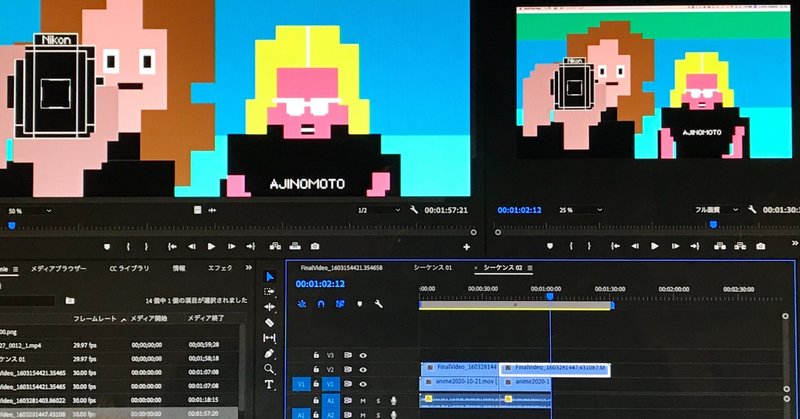Open Source monitor 50% zoom dropdown
This screenshot has width=800, height=419.
tap(30, 211)
